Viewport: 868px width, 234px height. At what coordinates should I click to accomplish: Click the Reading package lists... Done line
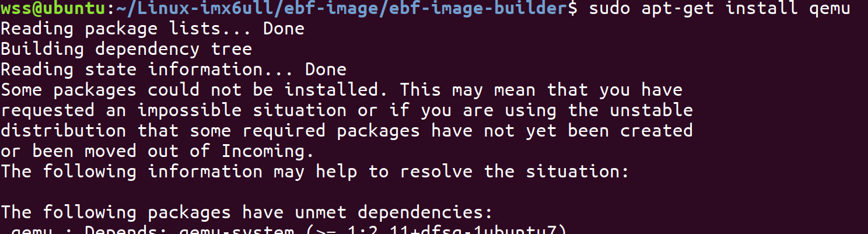[152, 29]
